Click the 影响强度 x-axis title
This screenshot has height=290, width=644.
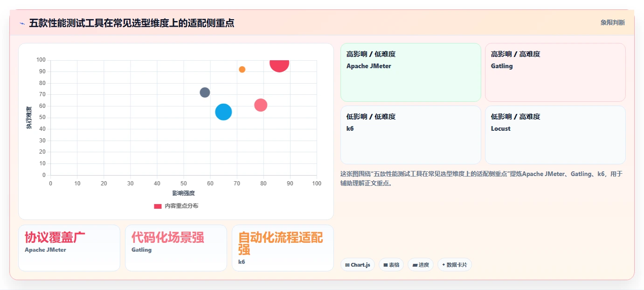183,193
